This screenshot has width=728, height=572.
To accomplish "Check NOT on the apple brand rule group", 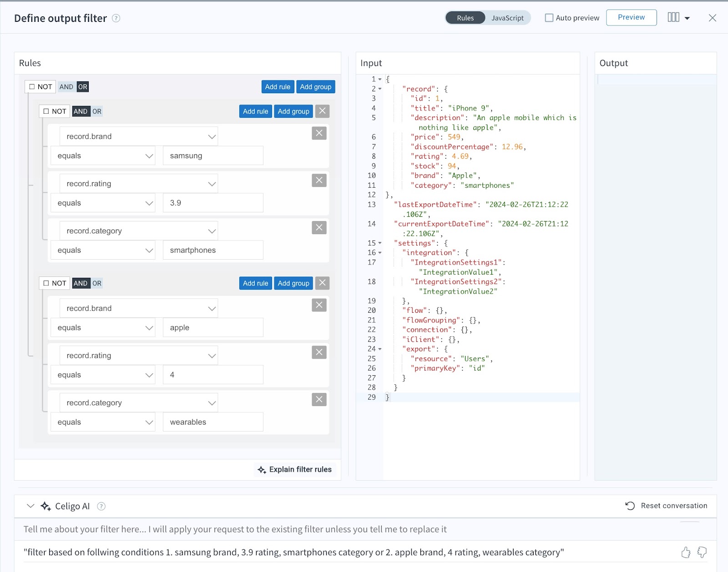I will (x=45, y=283).
